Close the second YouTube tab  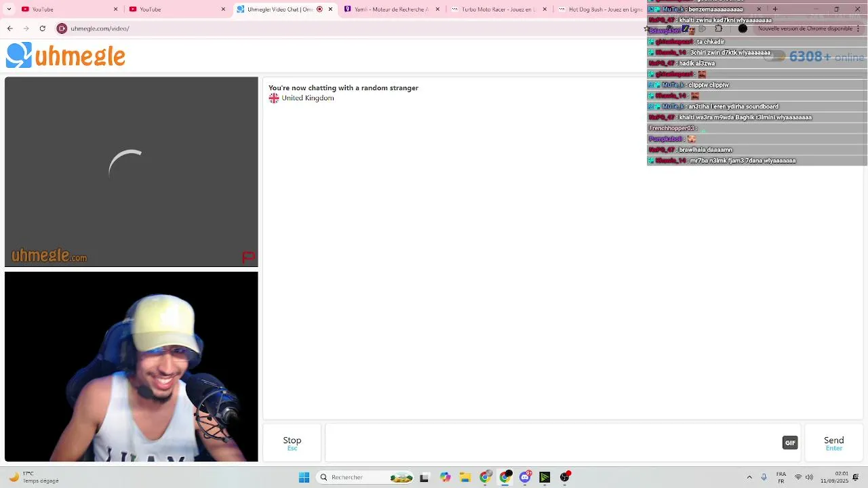[223, 9]
